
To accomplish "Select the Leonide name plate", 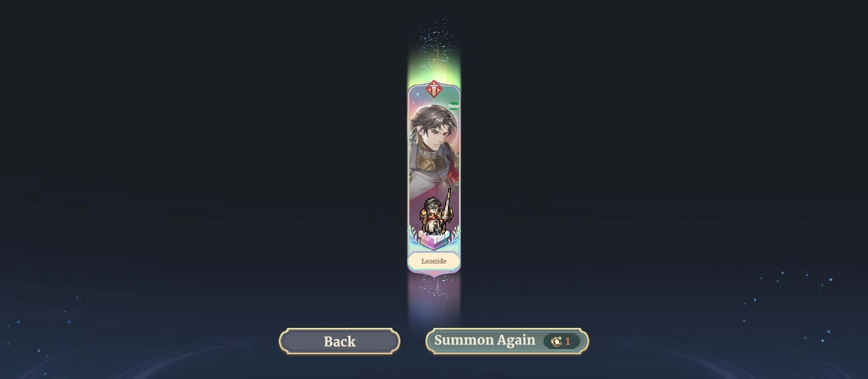I will pyautogui.click(x=434, y=261).
